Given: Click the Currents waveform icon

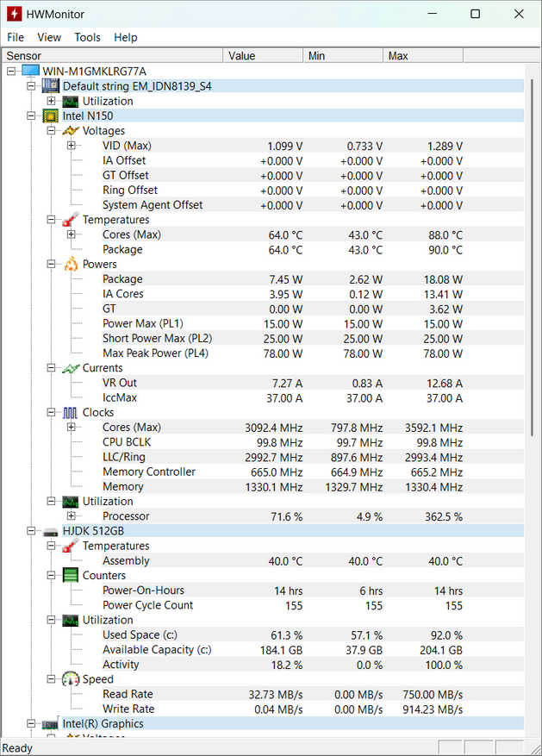Looking at the screenshot, I should pos(71,368).
